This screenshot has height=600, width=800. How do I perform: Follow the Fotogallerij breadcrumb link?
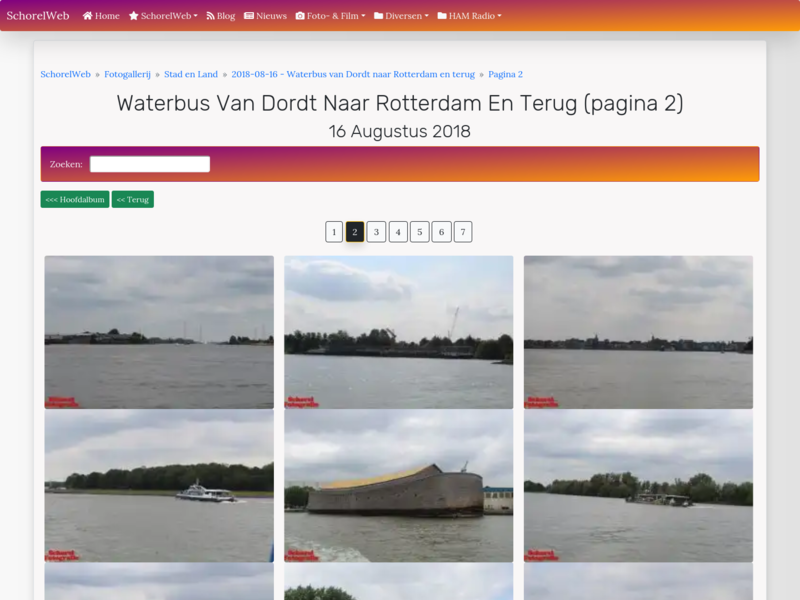128,74
